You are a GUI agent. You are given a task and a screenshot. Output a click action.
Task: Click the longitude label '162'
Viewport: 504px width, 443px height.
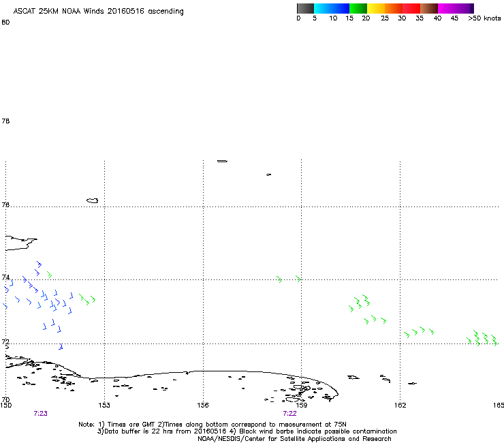[x=400, y=406]
